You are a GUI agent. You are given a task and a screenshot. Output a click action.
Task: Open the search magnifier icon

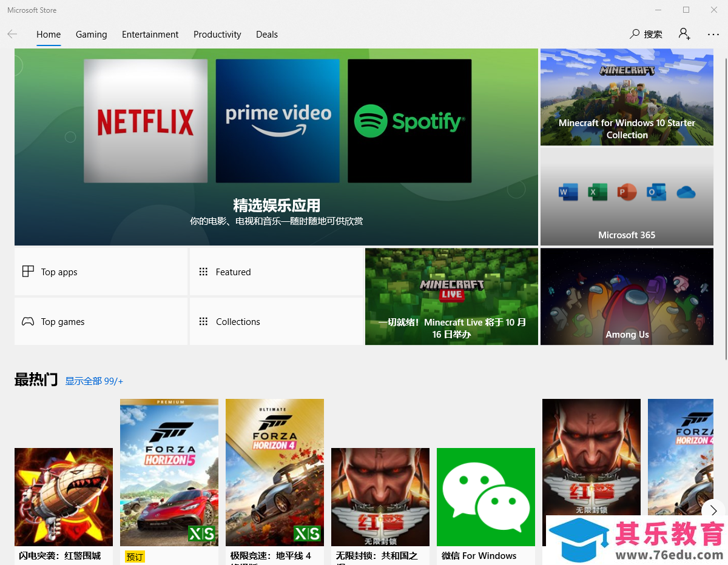pos(635,34)
